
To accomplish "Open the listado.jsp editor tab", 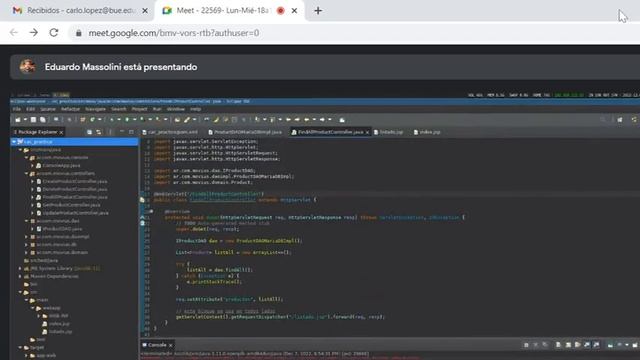I will [x=388, y=132].
